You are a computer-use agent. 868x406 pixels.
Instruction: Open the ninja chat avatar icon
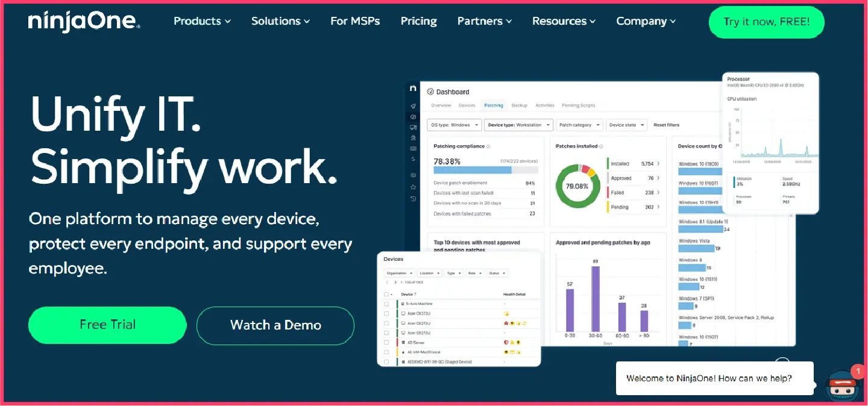pyautogui.click(x=841, y=387)
